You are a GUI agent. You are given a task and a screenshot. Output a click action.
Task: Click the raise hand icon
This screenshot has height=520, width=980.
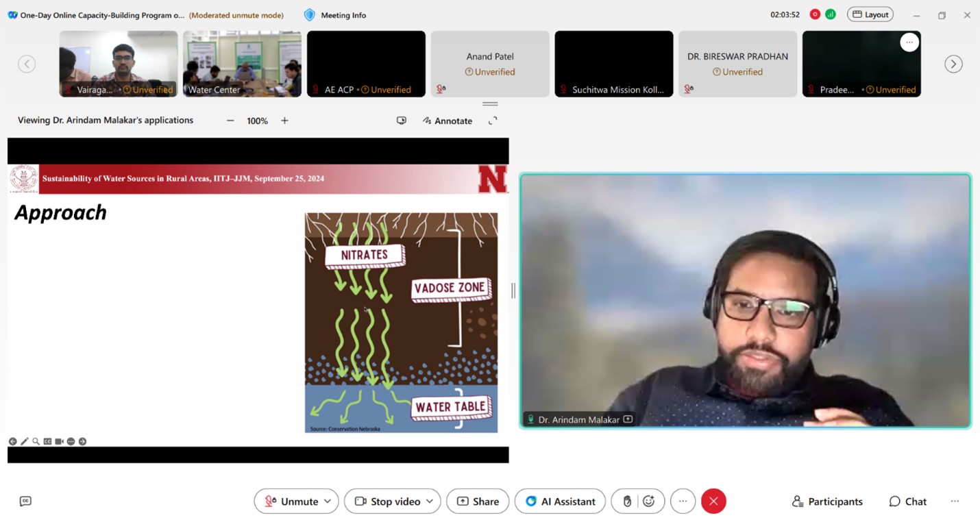626,502
